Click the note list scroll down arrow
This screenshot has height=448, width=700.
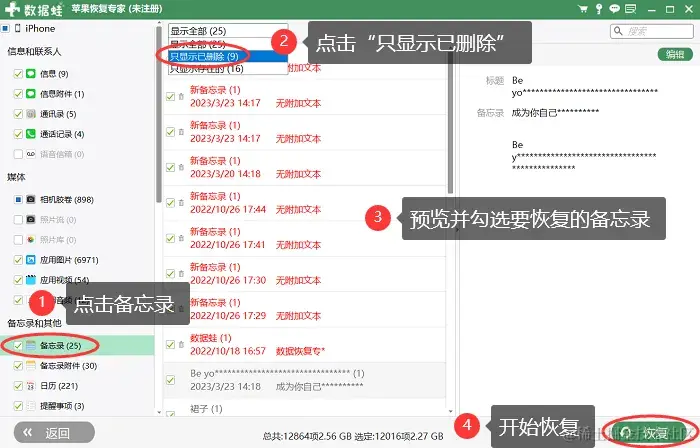pyautogui.click(x=450, y=411)
